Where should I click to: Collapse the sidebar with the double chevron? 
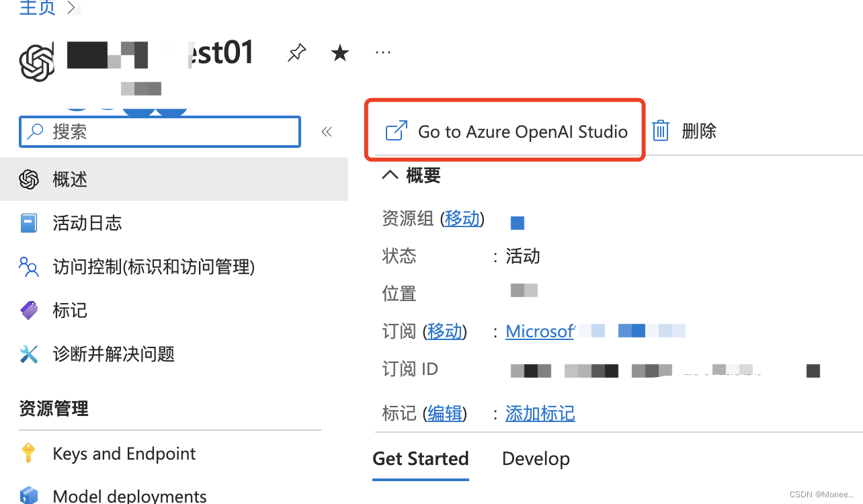pyautogui.click(x=327, y=132)
